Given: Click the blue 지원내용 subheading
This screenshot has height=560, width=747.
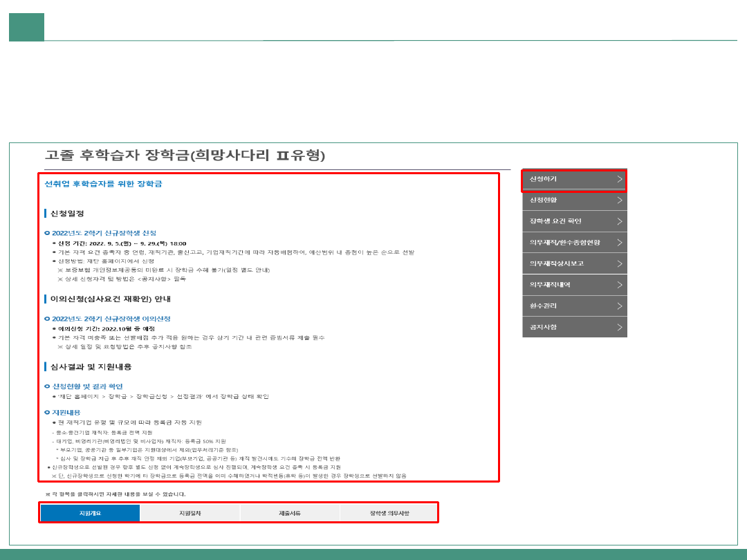Looking at the screenshot, I should 66,412.
